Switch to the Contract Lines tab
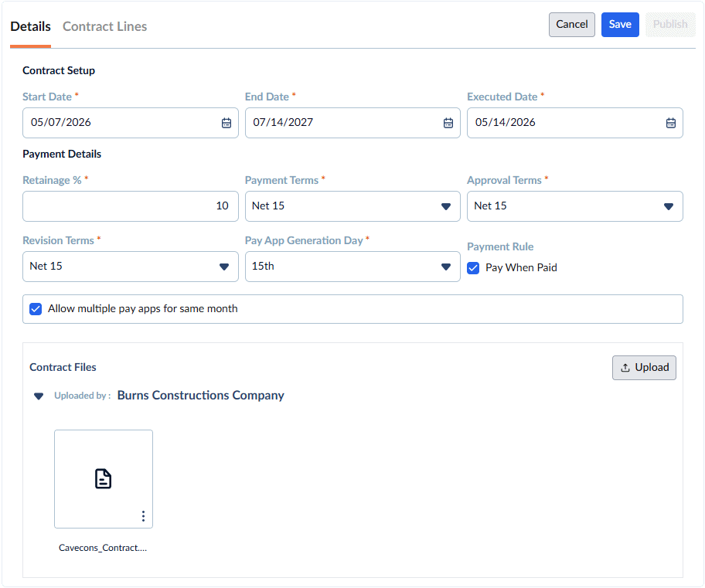This screenshot has height=588, width=705. click(x=105, y=26)
